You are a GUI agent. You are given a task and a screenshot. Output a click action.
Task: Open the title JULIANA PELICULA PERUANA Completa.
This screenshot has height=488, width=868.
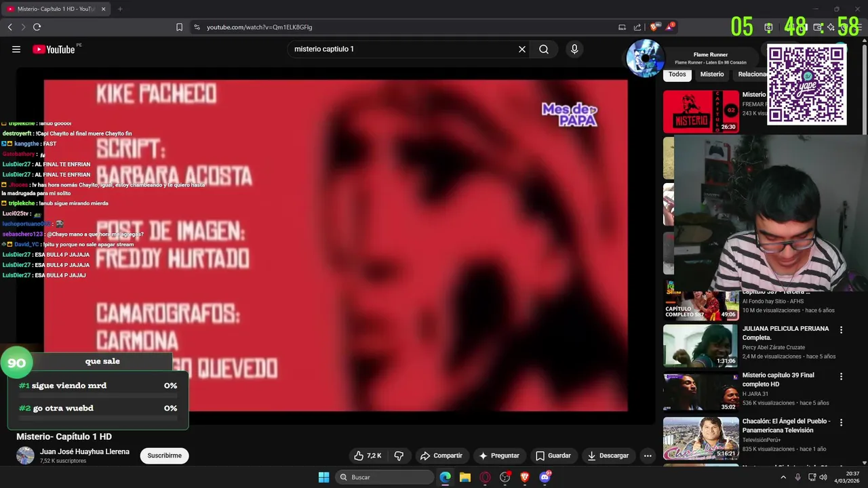coord(785,333)
